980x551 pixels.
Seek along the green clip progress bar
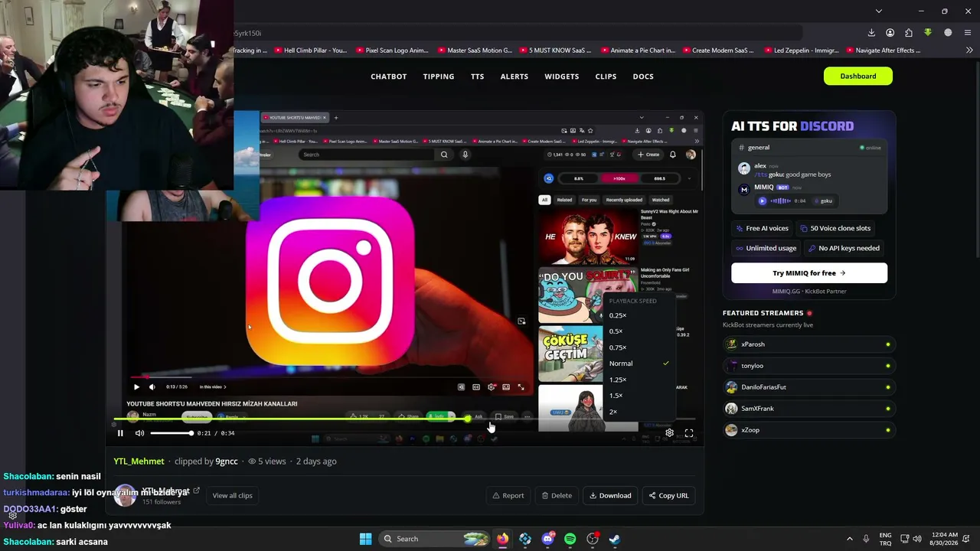(x=404, y=419)
